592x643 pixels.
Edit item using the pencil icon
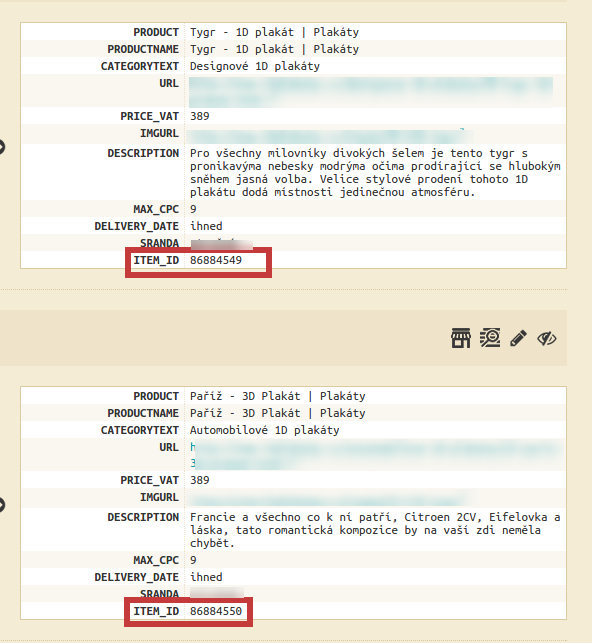pos(518,338)
